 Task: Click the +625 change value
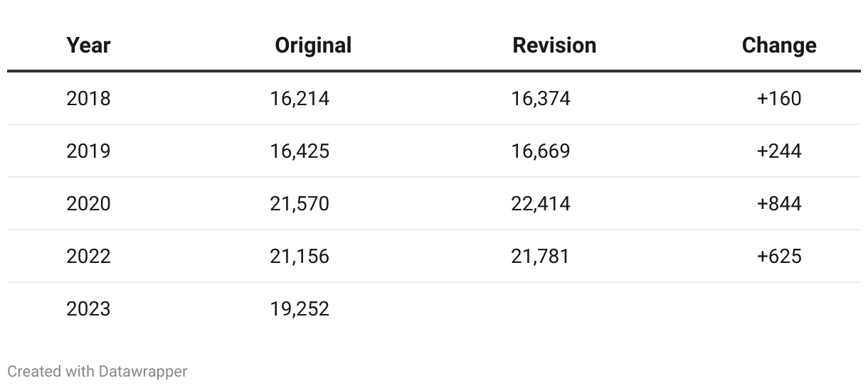(779, 256)
